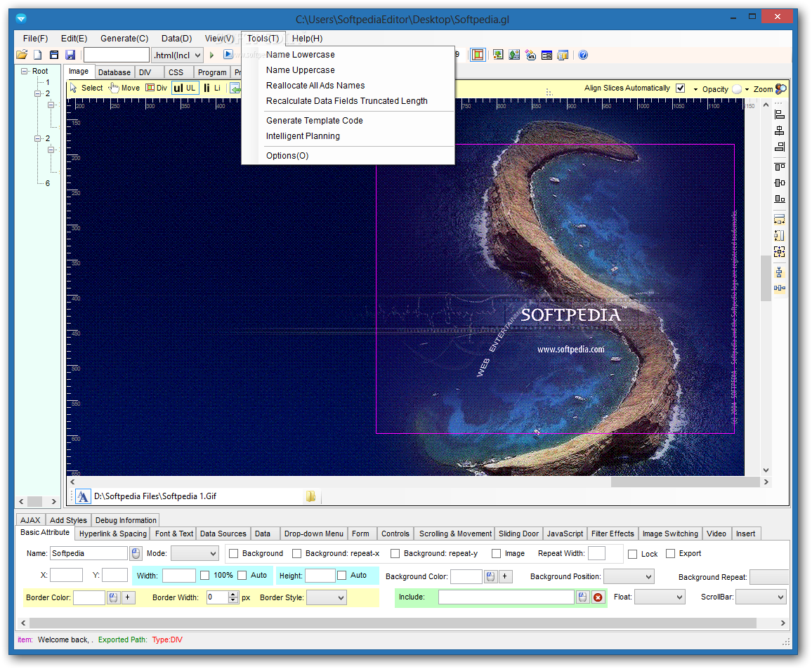Open the Float dropdown

tap(660, 597)
